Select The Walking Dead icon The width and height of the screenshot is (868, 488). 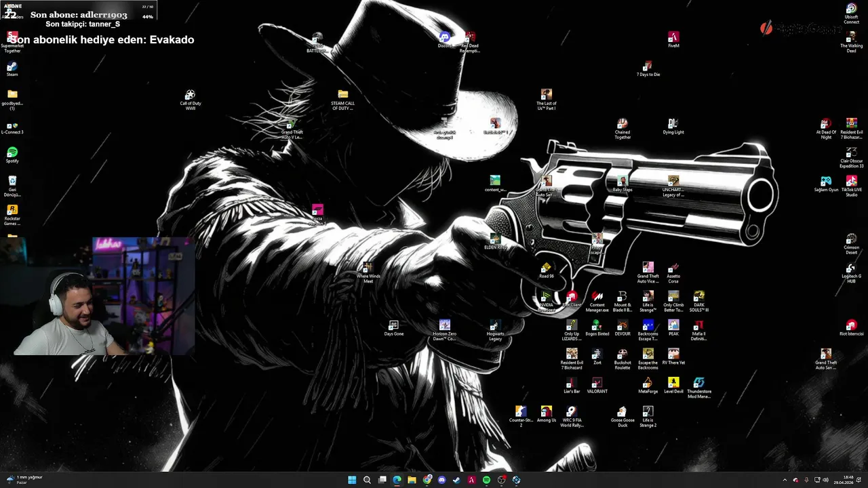tap(852, 41)
